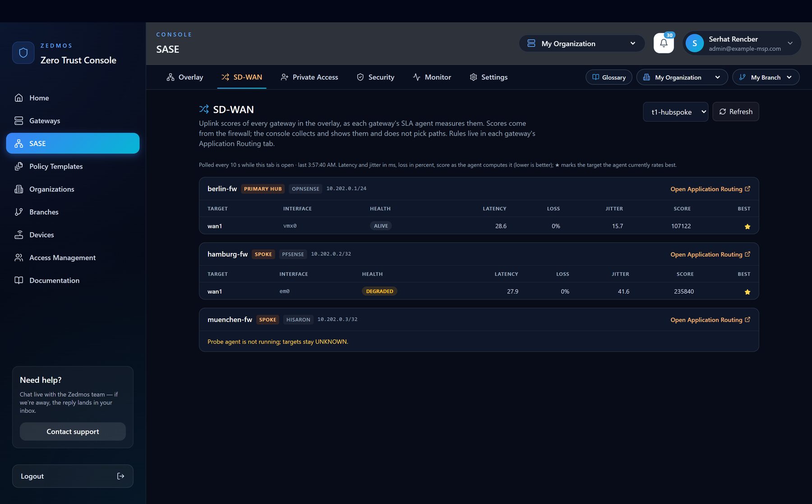This screenshot has height=504, width=812.
Task: Click the Overlay tab network icon
Action: pos(170,77)
